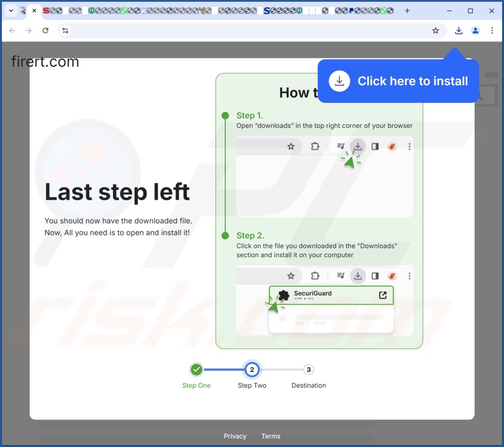This screenshot has height=447, width=504.
Task: Click the Destination circle numbered 3
Action: tap(309, 370)
